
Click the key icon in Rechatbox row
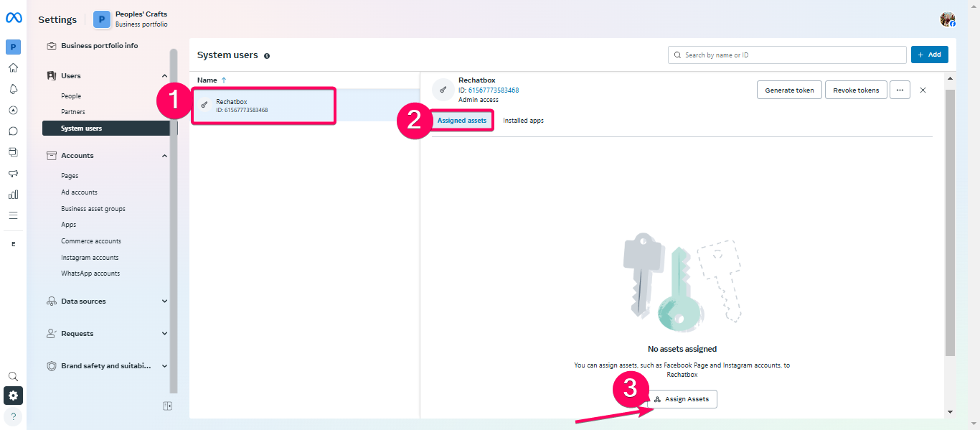[x=204, y=106]
